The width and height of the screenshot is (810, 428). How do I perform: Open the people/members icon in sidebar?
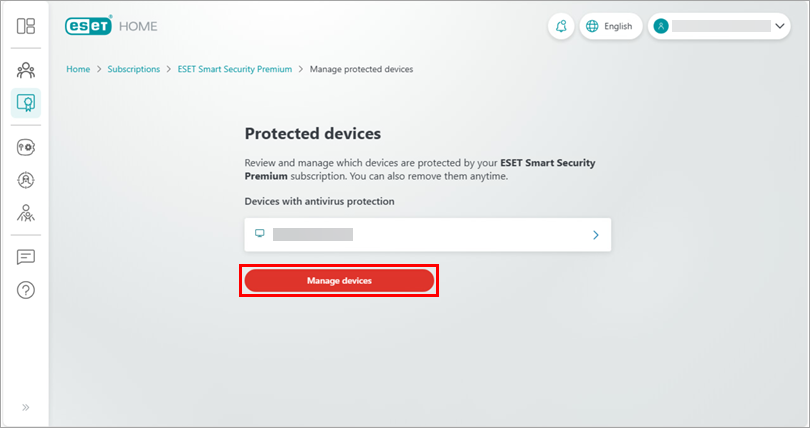tap(26, 70)
